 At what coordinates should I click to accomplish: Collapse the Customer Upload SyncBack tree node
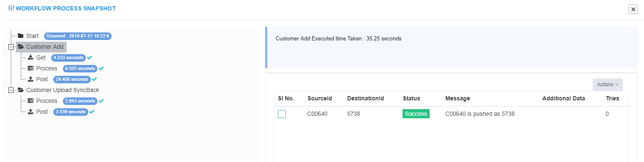pyautogui.click(x=11, y=90)
